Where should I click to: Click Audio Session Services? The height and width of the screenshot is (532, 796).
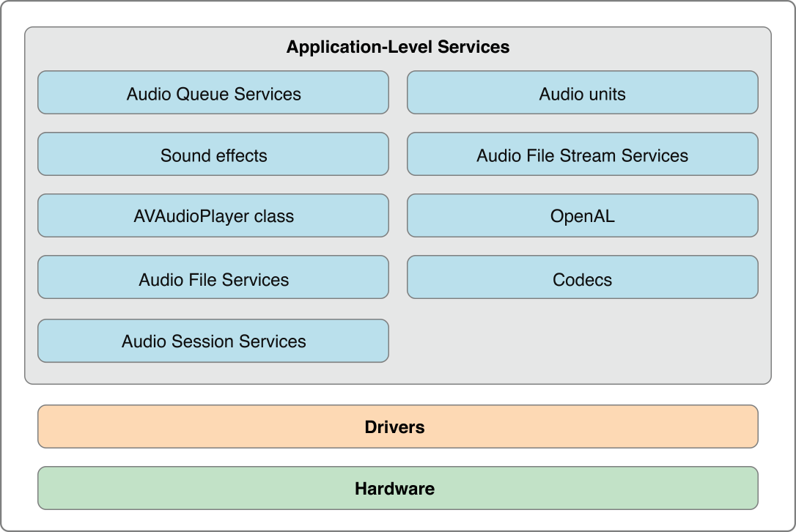point(213,340)
